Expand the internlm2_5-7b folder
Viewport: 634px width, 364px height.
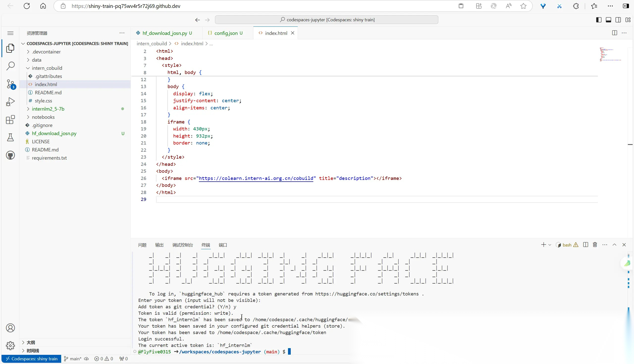(x=48, y=109)
